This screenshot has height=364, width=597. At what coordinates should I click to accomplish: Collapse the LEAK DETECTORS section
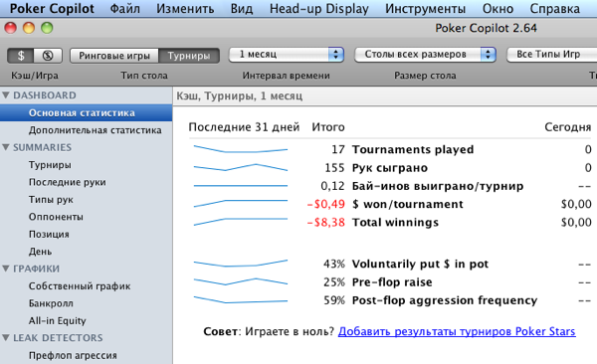[x=6, y=338]
